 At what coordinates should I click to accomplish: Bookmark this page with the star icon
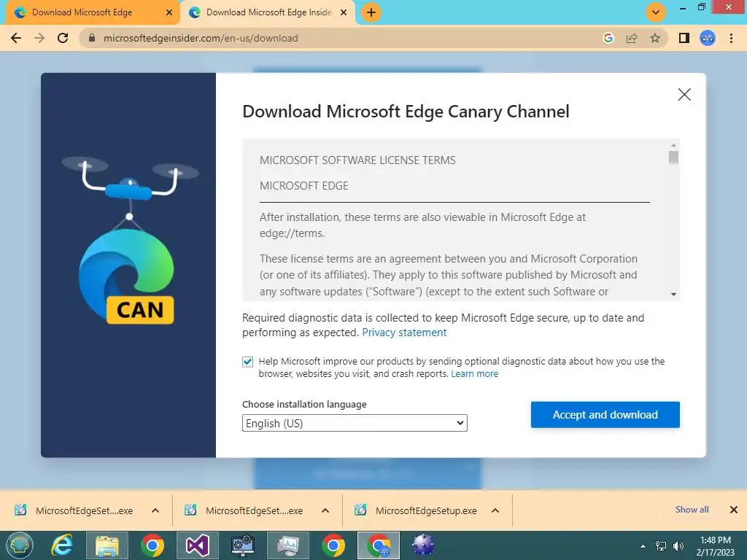655,38
